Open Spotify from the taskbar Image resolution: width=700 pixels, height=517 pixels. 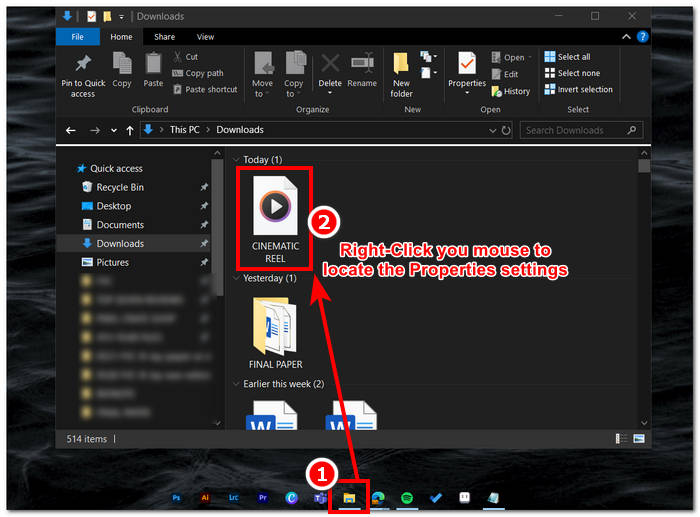pos(407,498)
